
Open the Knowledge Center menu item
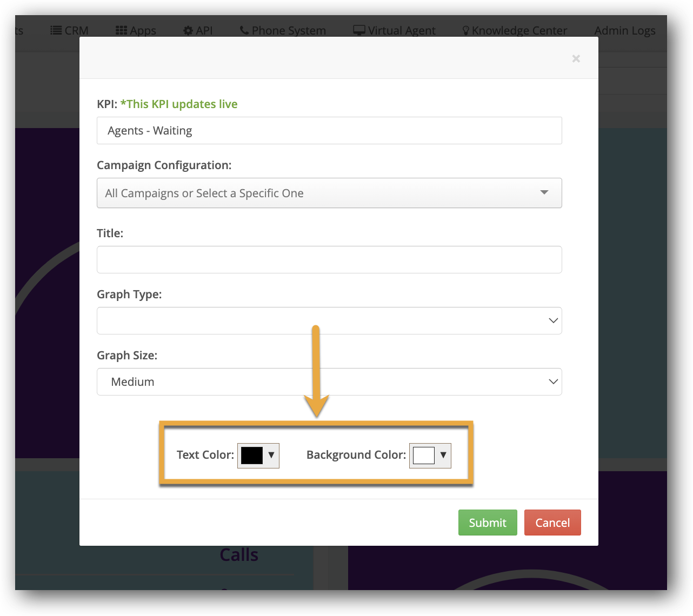click(x=519, y=31)
